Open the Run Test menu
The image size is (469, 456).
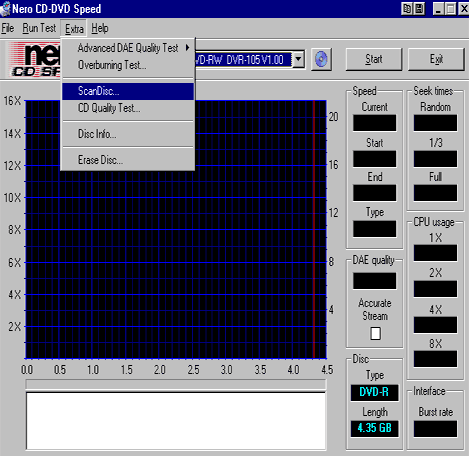coord(39,28)
